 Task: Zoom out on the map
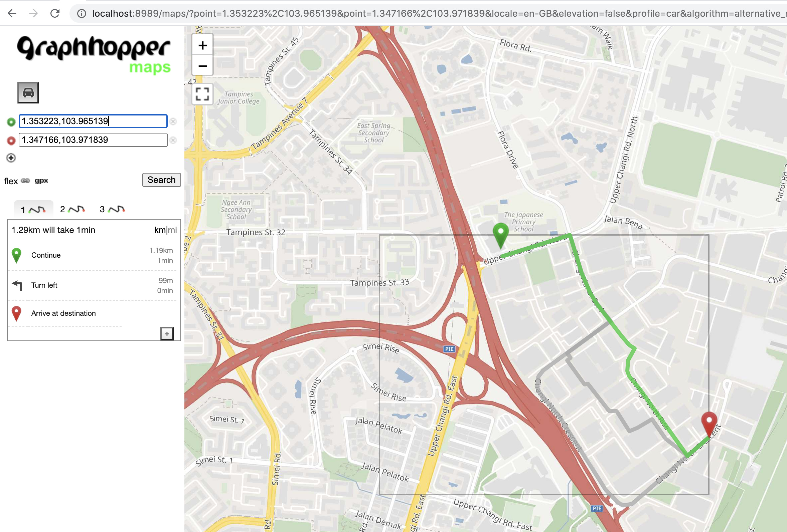202,66
